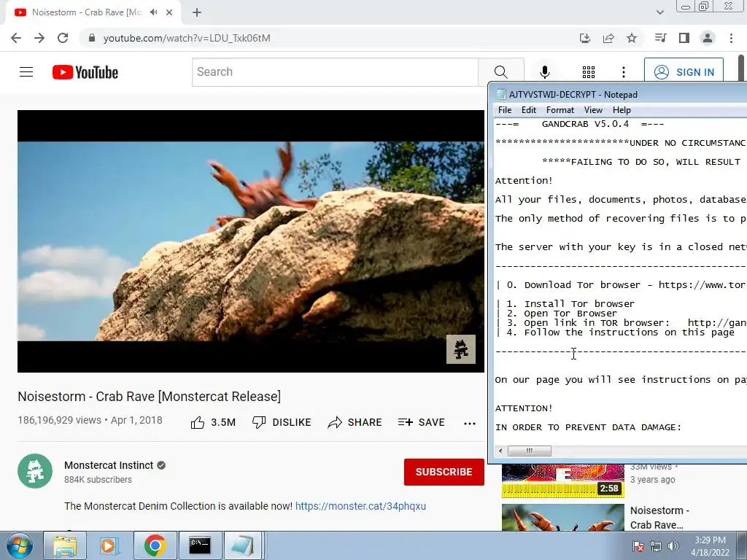Toggle Chrome side panel icon
747x560 pixels.
pyautogui.click(x=684, y=38)
